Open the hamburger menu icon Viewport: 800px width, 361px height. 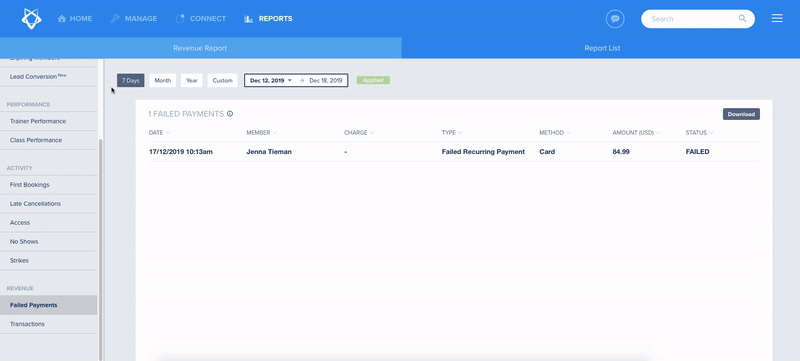coord(777,18)
